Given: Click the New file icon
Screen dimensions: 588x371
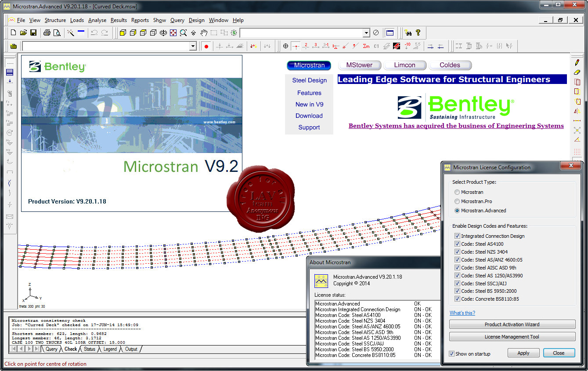Looking at the screenshot, I should tap(13, 33).
